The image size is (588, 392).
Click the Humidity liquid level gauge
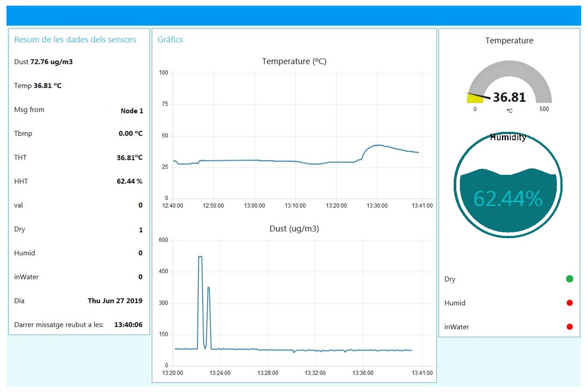tap(508, 185)
